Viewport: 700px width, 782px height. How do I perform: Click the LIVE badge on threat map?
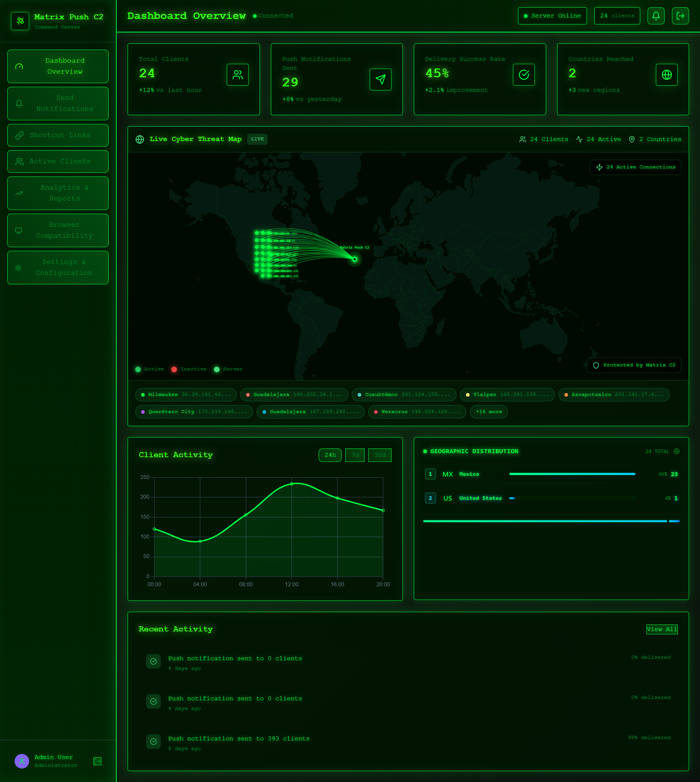(x=257, y=139)
